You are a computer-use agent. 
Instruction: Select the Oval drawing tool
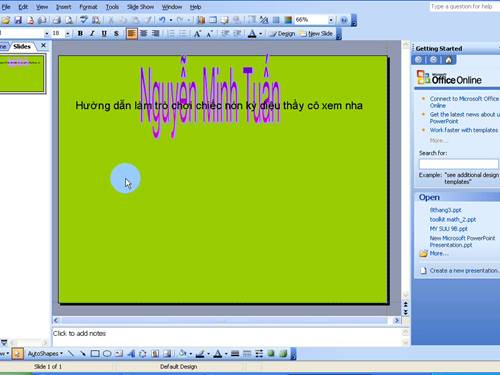point(107,354)
